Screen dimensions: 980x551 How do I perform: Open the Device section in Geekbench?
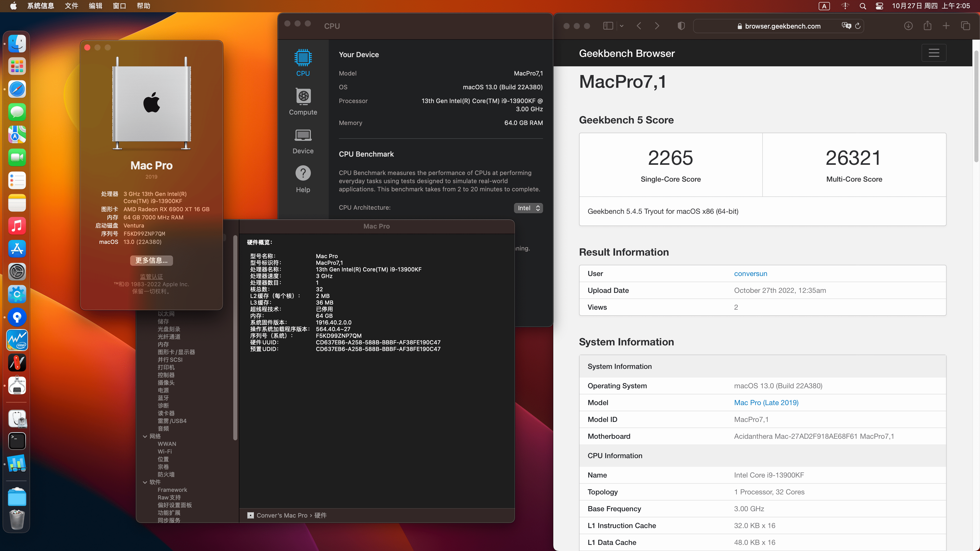(x=303, y=141)
